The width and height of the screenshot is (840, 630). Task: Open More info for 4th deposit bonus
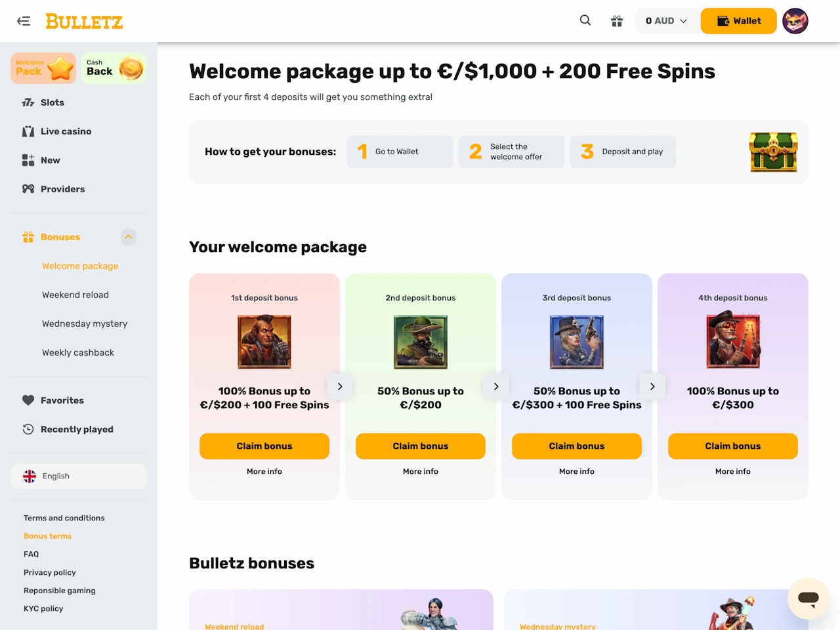[733, 471]
